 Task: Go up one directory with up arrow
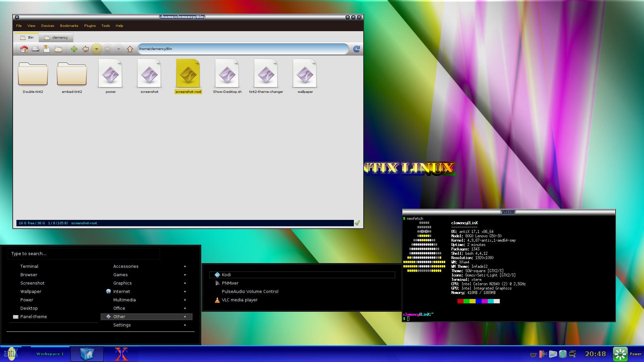coord(130,49)
